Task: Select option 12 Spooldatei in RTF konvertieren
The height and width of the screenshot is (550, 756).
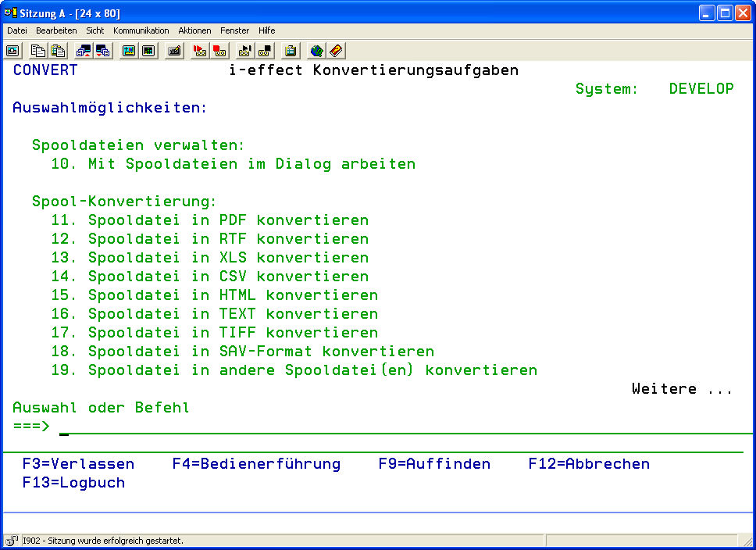Action: click(210, 239)
